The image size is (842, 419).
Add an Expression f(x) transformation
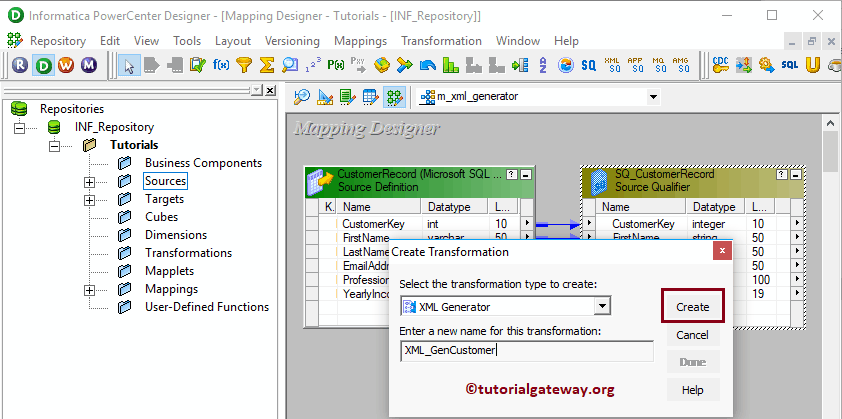[x=221, y=66]
